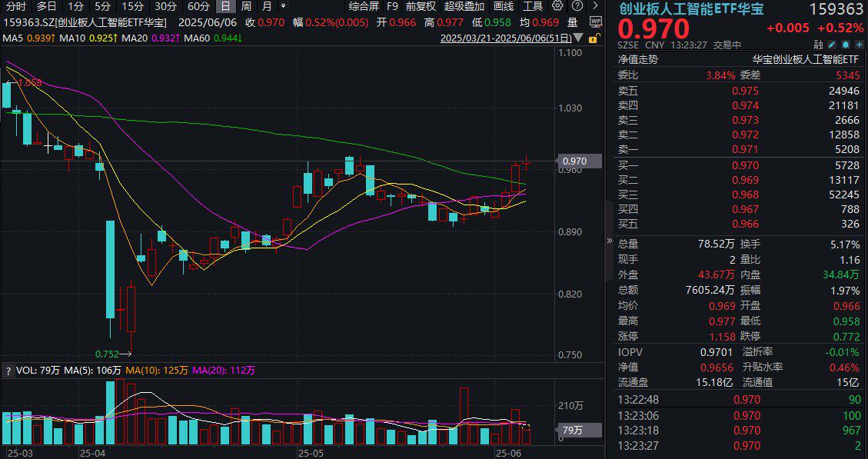Viewport: 868px width, 459px height.
Task: Click the 卖四 price 0.974 row
Action: coord(739,105)
